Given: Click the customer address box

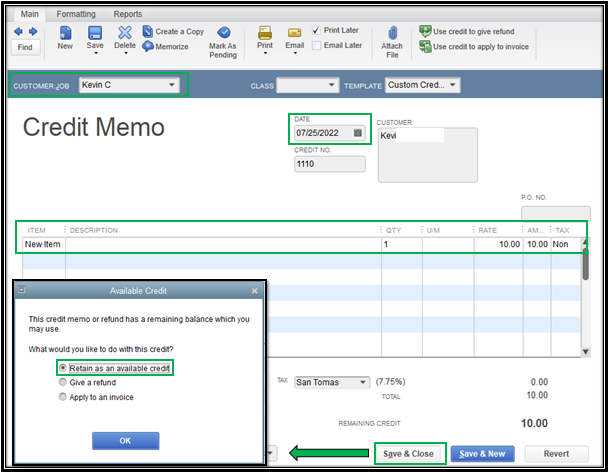Looking at the screenshot, I should (428, 155).
